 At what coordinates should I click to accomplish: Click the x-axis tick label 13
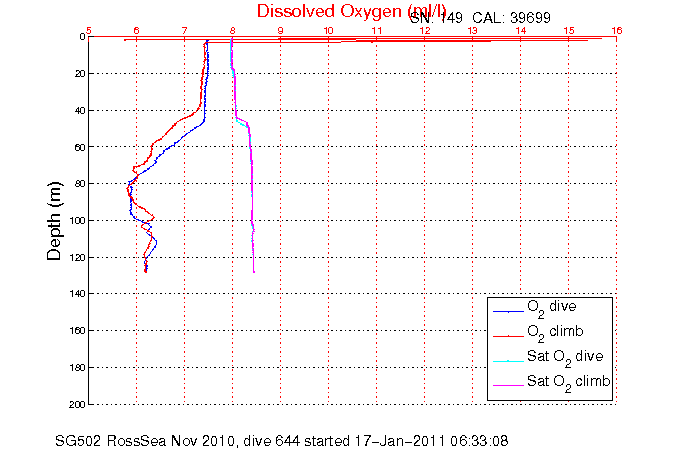[x=473, y=30]
